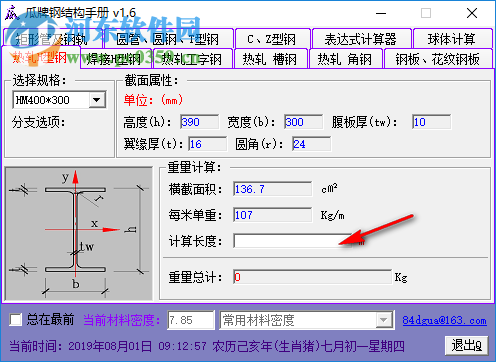Viewport: 496px width, 362px height.
Task: Open the 84dgua@163.com email link
Action: [x=444, y=320]
